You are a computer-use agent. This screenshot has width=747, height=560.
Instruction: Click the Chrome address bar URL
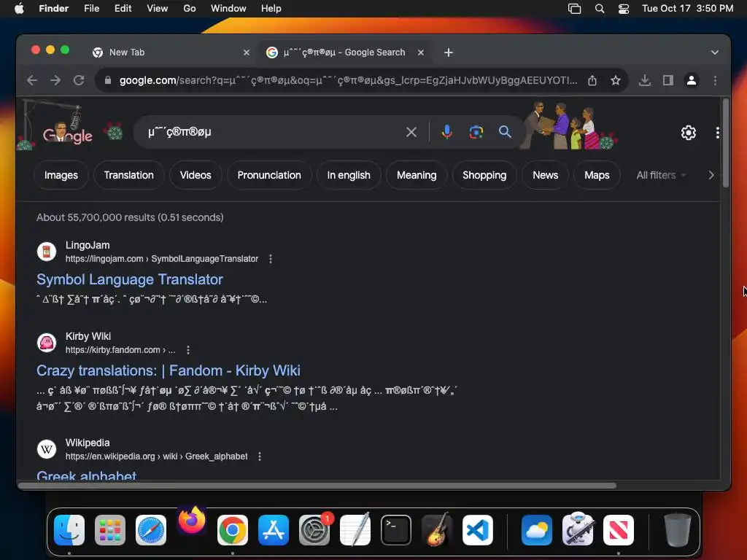point(348,80)
